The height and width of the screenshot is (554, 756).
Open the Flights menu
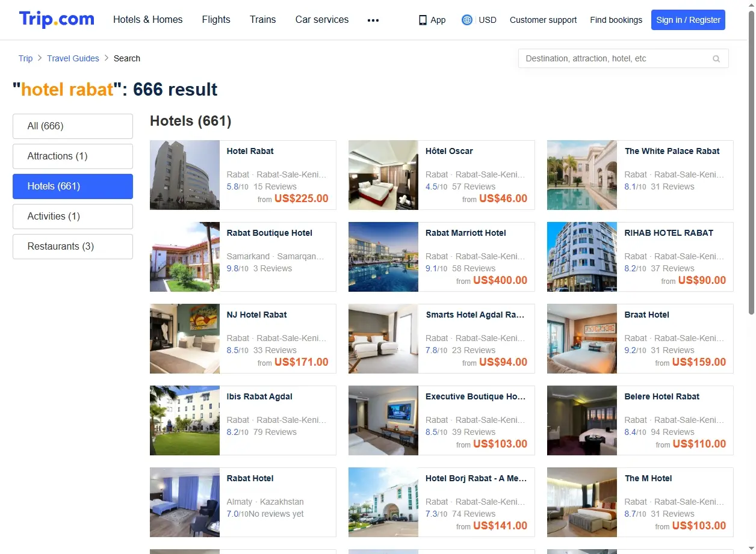pyautogui.click(x=216, y=20)
